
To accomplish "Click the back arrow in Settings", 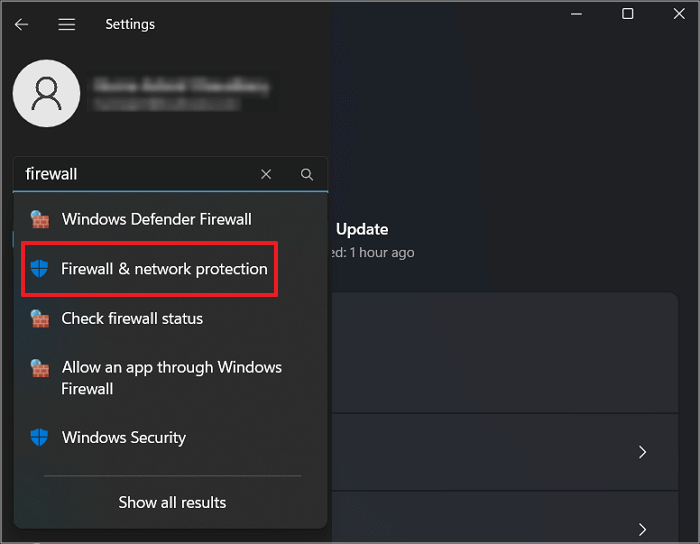I will [21, 24].
